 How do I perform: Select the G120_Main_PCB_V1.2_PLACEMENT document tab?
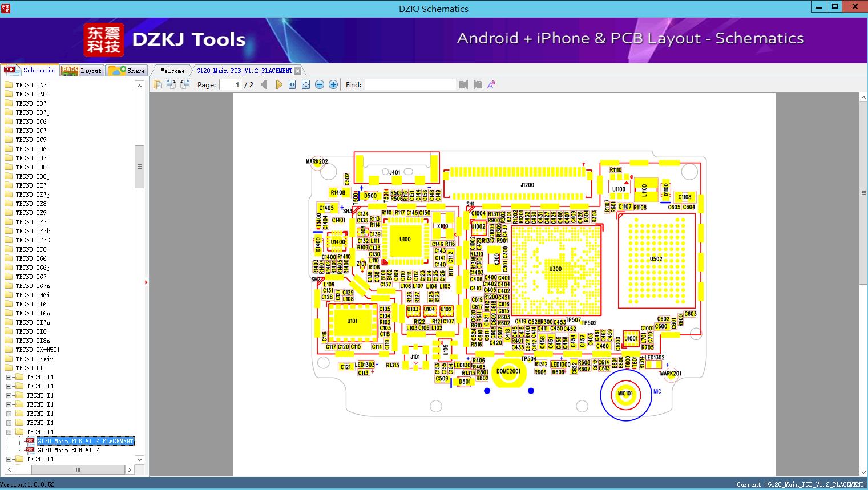pyautogui.click(x=244, y=71)
